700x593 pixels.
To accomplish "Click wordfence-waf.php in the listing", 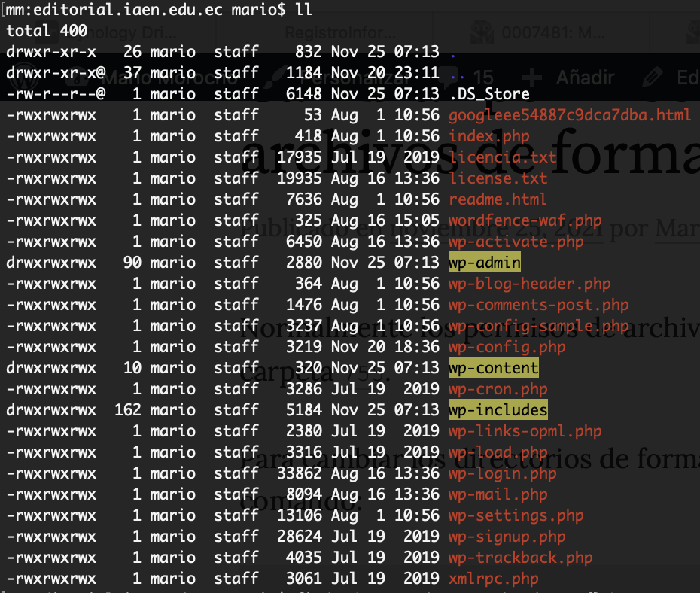I will [525, 220].
